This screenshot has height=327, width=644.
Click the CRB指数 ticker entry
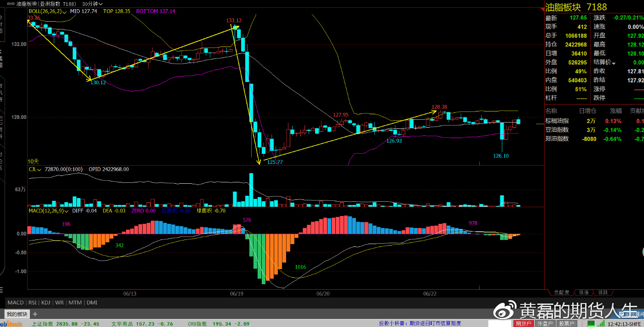219,324
